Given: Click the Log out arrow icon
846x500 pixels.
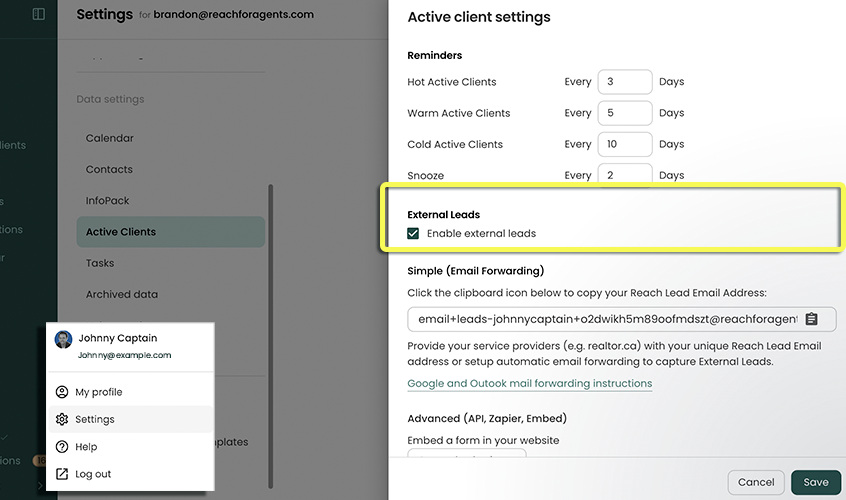Looking at the screenshot, I should (62, 474).
